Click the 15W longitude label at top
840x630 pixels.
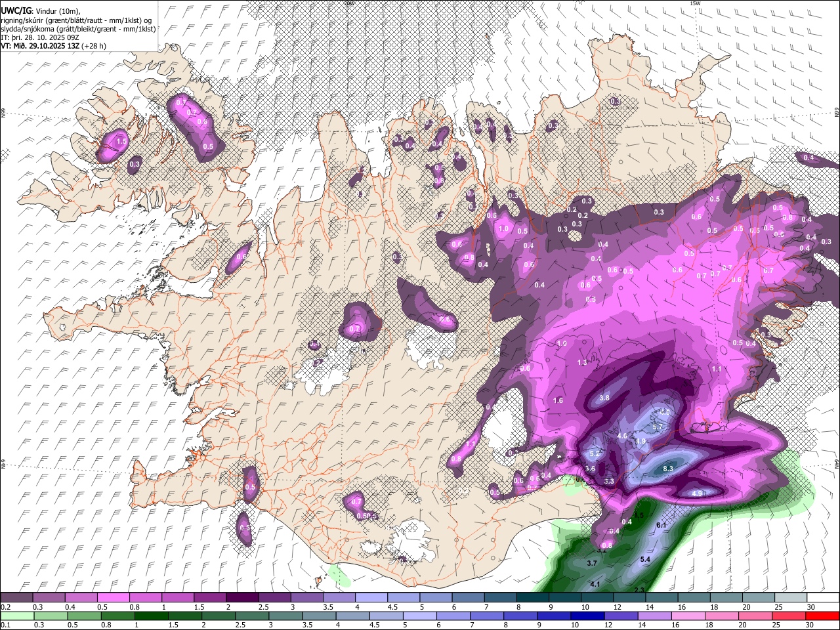tap(695, 3)
